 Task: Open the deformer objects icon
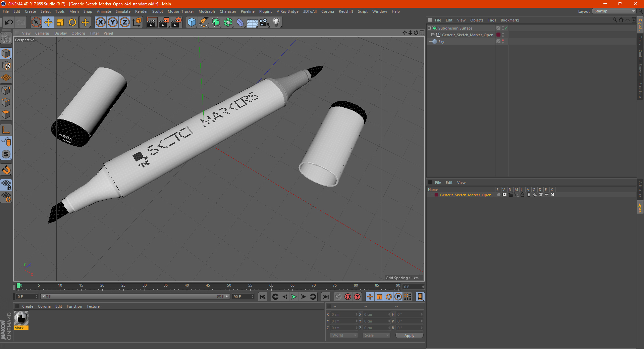coord(240,22)
